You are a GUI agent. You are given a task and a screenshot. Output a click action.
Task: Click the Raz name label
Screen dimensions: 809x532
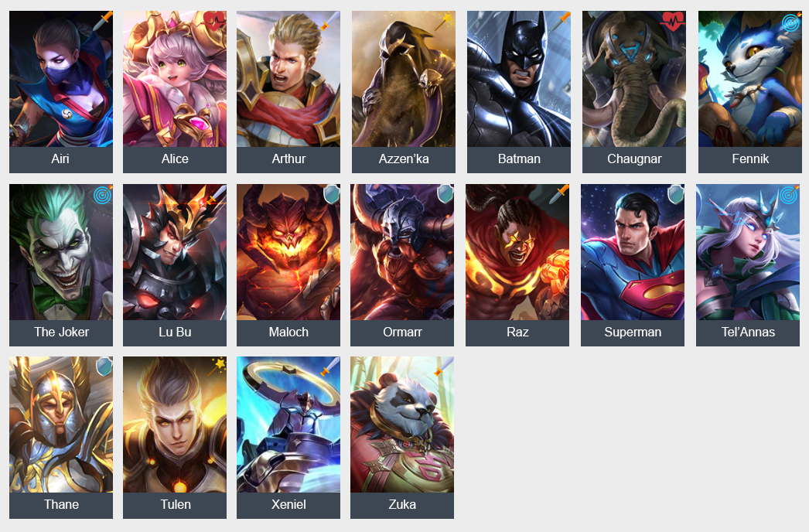click(517, 332)
